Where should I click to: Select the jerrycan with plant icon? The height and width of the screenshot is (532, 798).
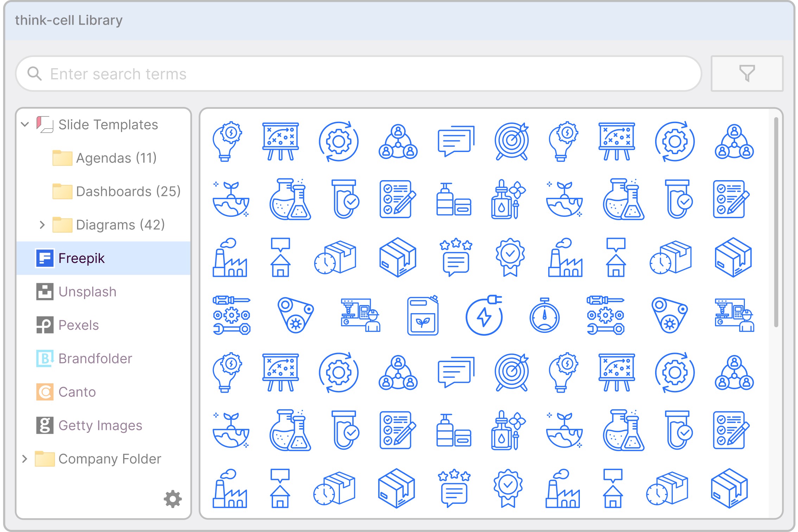[423, 316]
